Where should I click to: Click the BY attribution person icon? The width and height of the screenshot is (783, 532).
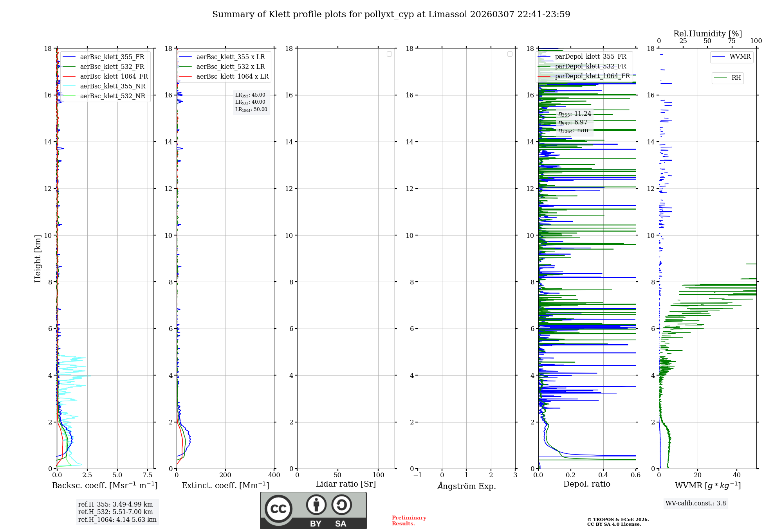(x=316, y=505)
